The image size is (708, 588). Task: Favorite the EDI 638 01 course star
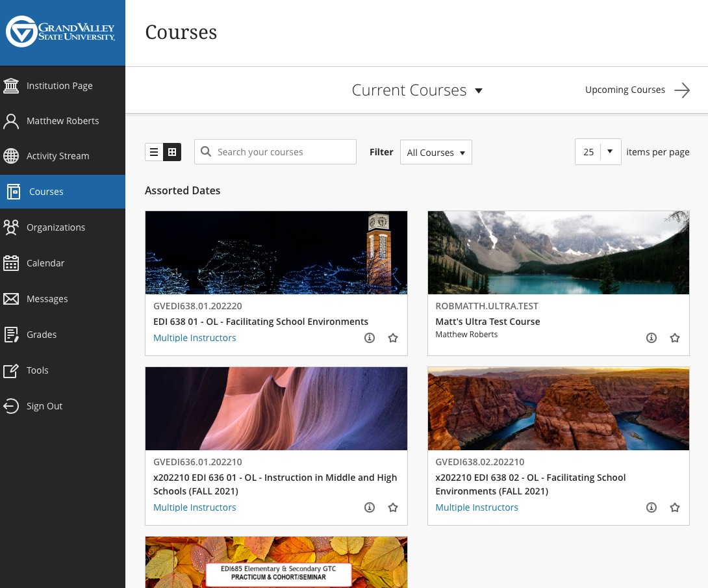pyautogui.click(x=393, y=338)
